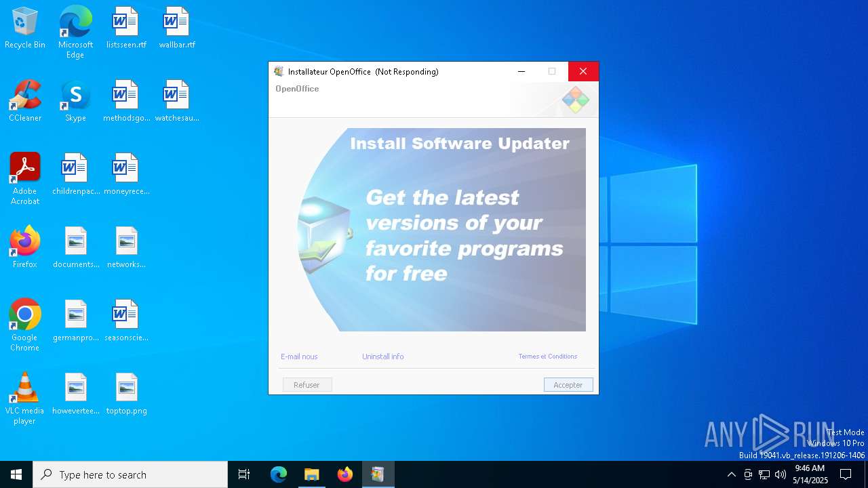The height and width of the screenshot is (488, 868).
Task: Open VLC media player shortcut
Action: (25, 399)
